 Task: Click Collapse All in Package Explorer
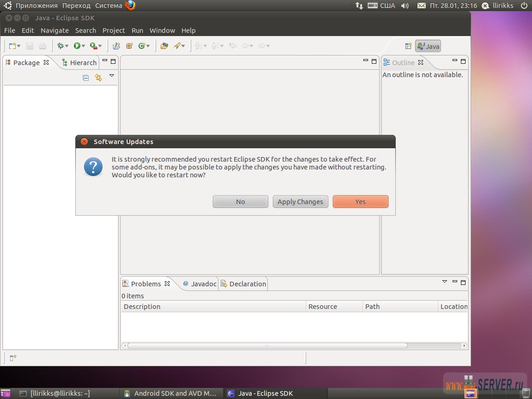click(x=86, y=78)
